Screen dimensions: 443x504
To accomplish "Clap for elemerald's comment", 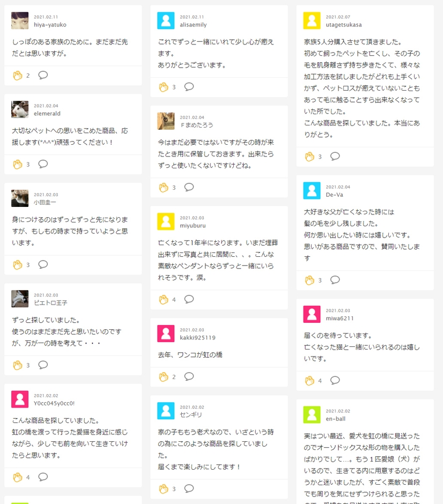I will [x=18, y=164].
